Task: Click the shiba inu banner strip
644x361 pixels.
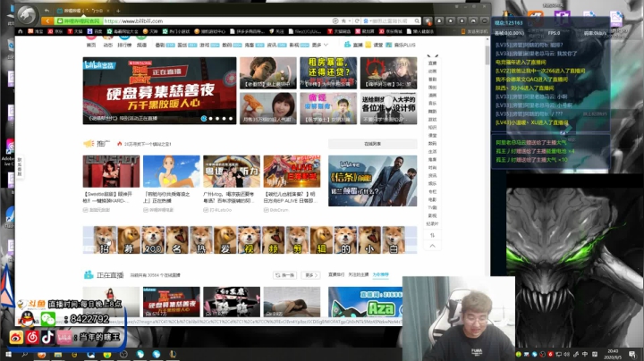Action: tap(250, 239)
